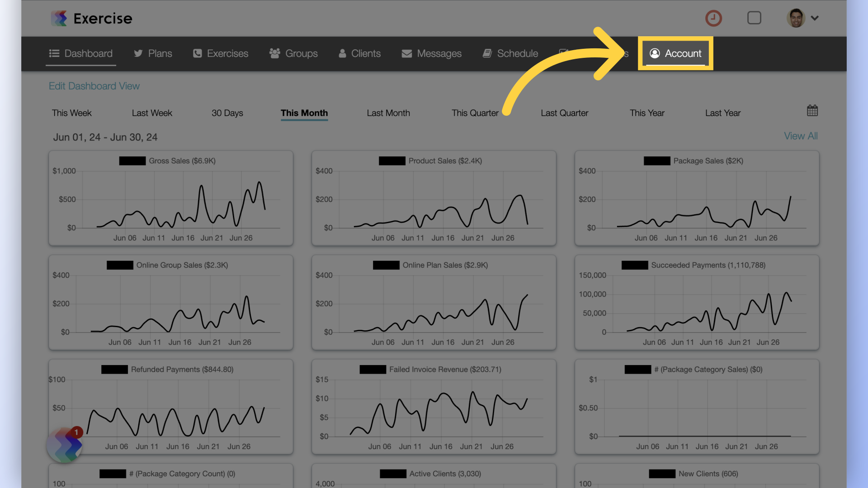Go to the Plans tab

click(x=153, y=53)
